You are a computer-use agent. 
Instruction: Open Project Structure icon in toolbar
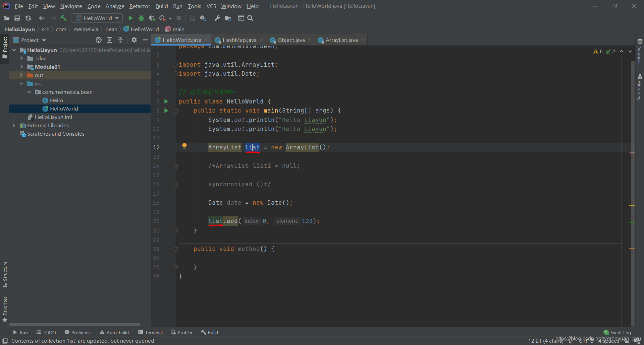(x=228, y=18)
